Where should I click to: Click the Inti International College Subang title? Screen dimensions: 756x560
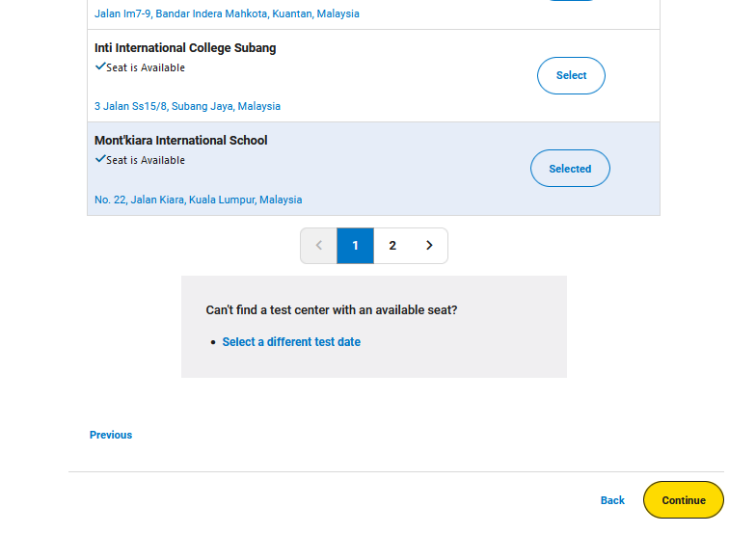185,48
